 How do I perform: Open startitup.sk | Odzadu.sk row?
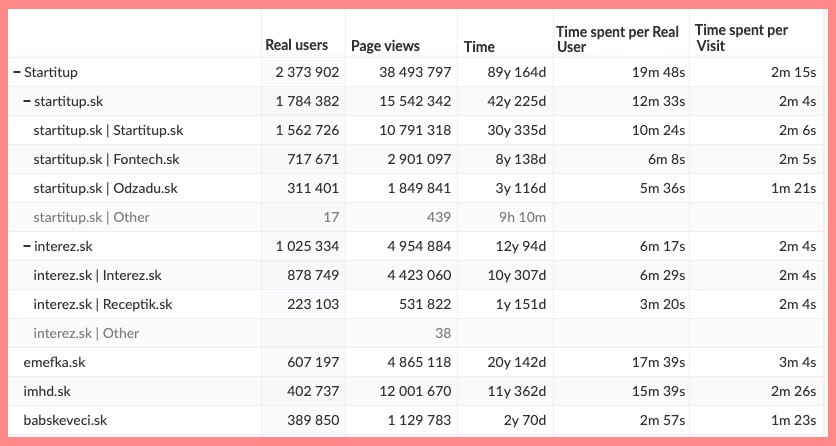(105, 188)
